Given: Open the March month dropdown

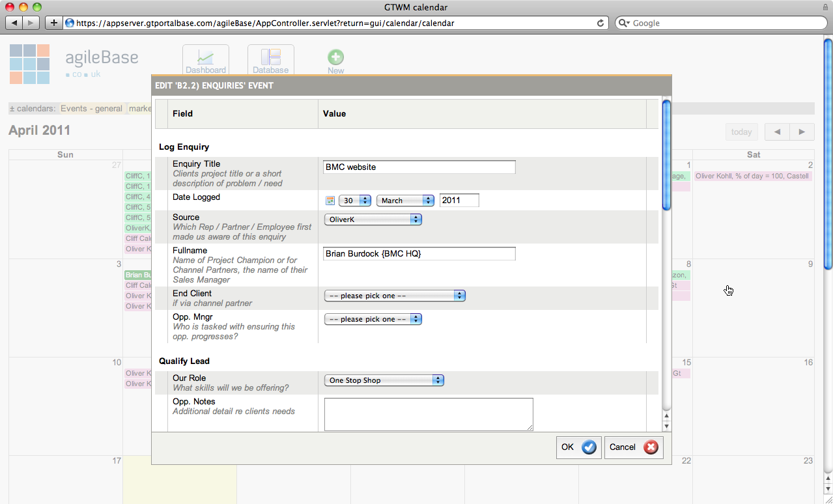Looking at the screenshot, I should (405, 201).
